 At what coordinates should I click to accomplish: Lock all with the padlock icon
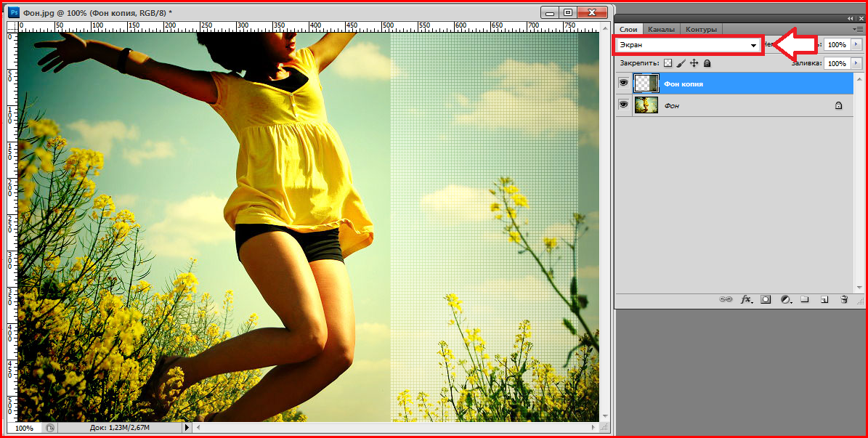tap(707, 64)
